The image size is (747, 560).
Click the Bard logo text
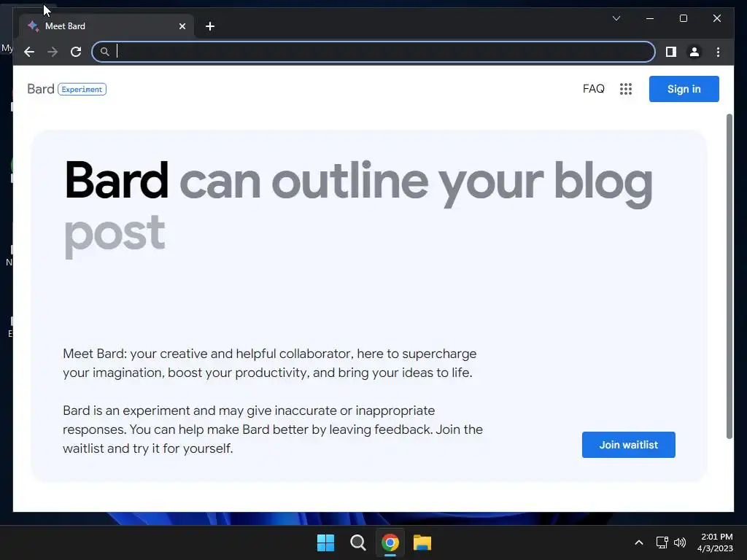pyautogui.click(x=41, y=89)
